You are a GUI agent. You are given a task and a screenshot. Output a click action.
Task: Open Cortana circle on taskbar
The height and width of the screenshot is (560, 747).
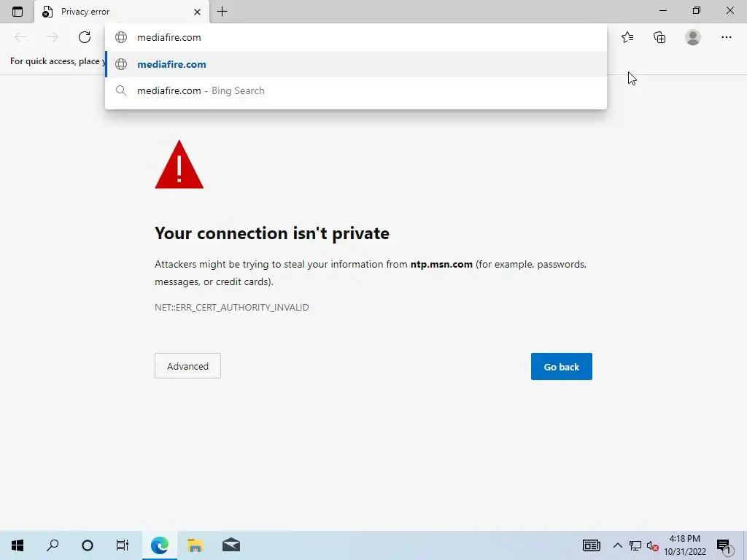click(88, 545)
